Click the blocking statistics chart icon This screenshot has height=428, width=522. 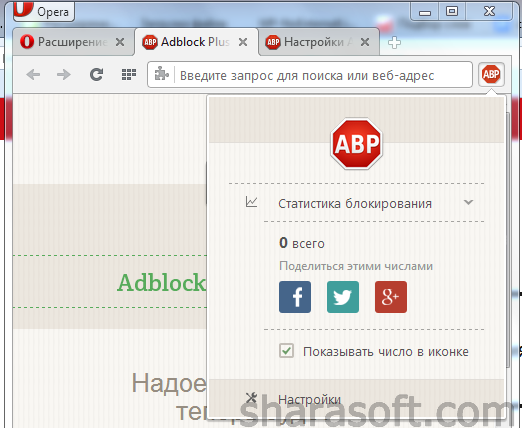(x=251, y=202)
